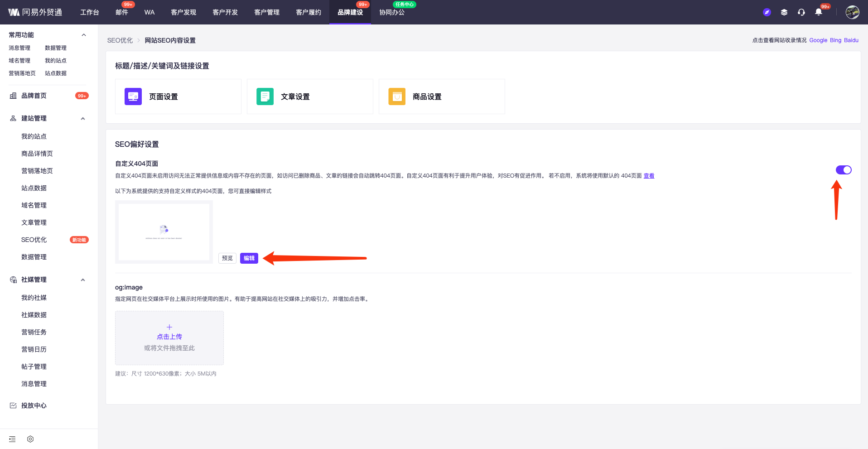The width and height of the screenshot is (868, 449).
Task: Open the notification bell icon
Action: click(x=819, y=12)
